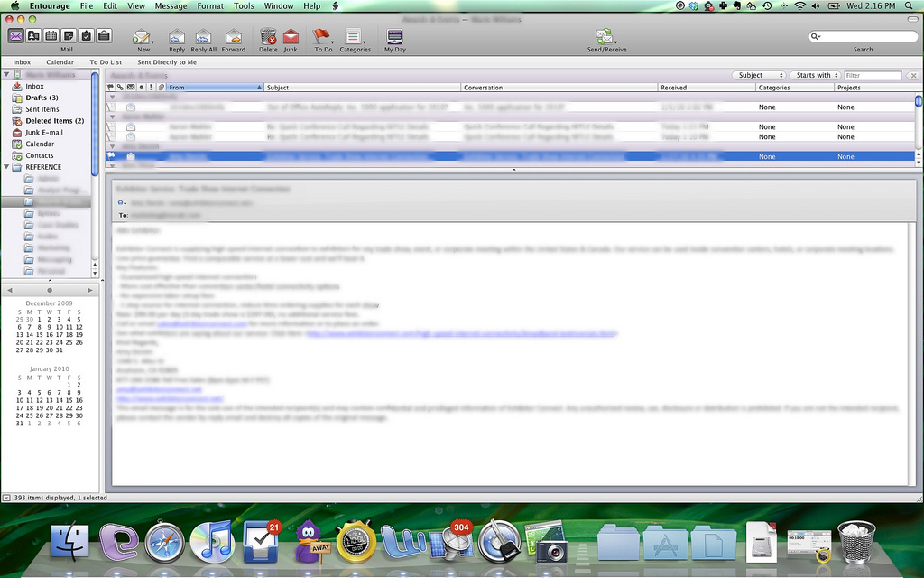924x578 pixels.
Task: Sort messages by the priority exclamation column
Action: [151, 88]
